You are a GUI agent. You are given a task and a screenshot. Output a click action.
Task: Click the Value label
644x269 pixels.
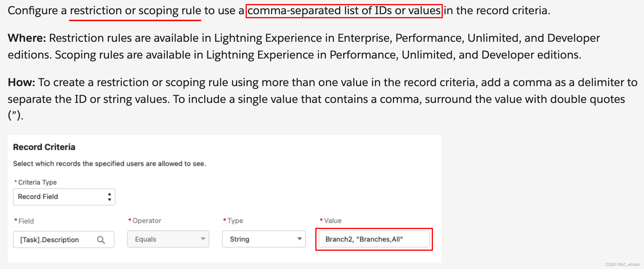[x=333, y=221]
